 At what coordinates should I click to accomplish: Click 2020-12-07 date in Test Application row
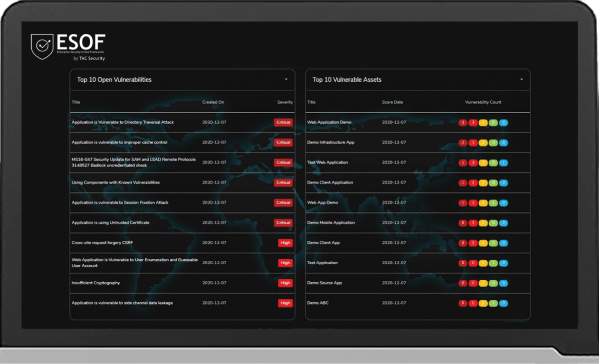pos(394,263)
